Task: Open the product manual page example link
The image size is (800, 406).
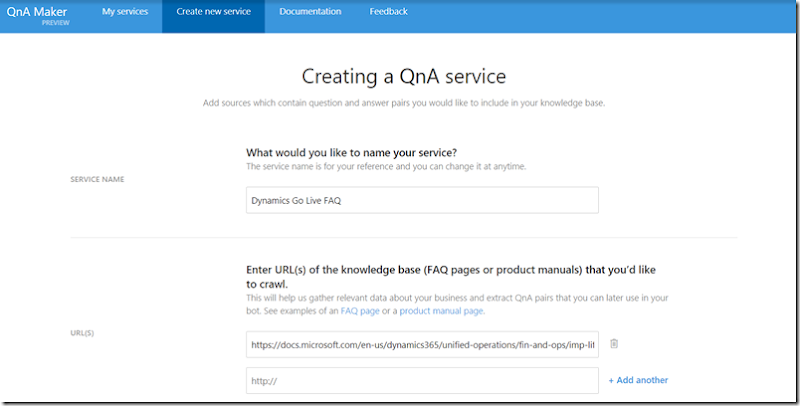Action: [x=442, y=311]
